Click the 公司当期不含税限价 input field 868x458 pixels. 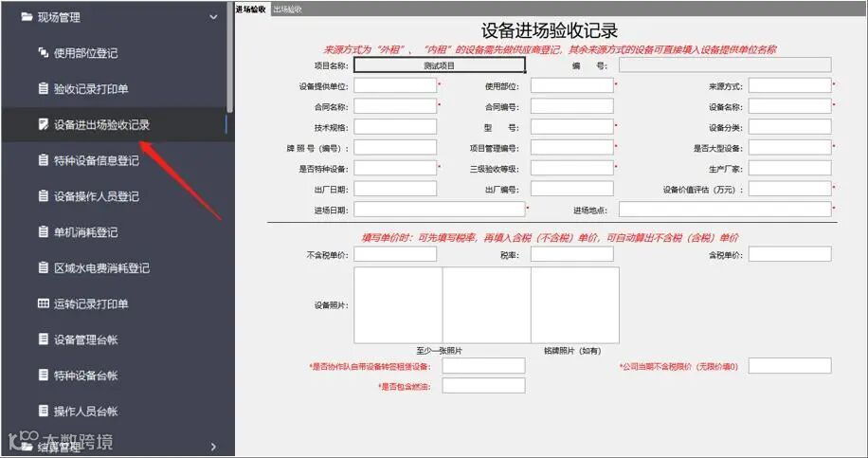coord(790,365)
